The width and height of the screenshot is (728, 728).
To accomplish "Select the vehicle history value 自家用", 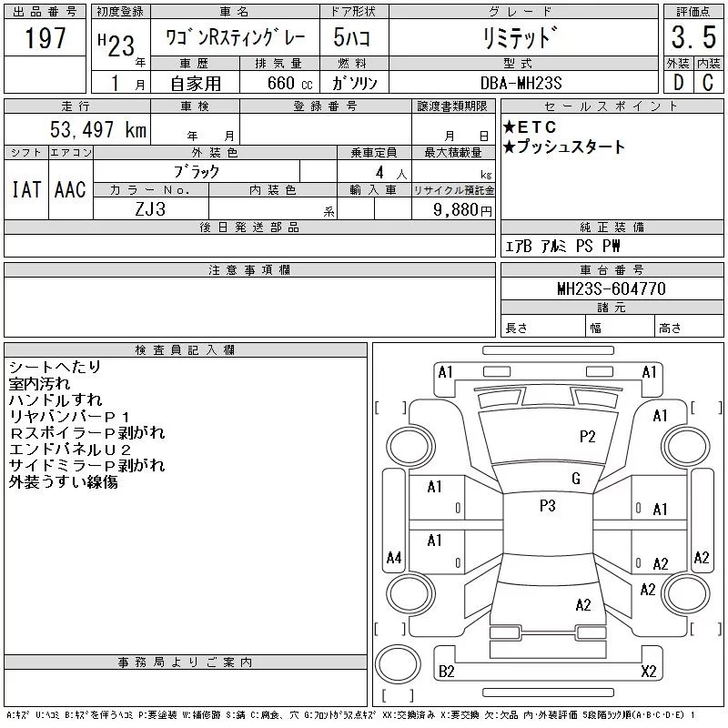I will coord(196,84).
